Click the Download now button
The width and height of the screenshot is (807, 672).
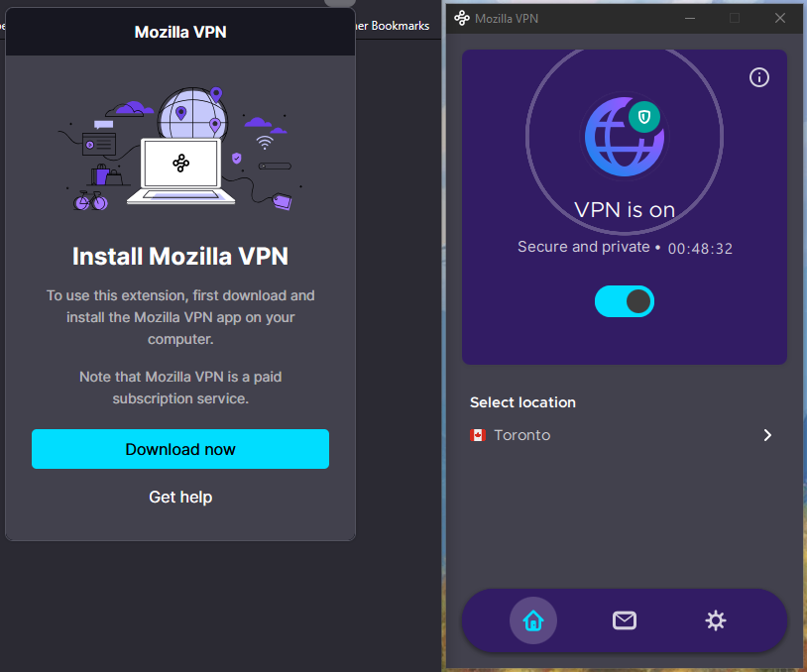click(x=180, y=449)
